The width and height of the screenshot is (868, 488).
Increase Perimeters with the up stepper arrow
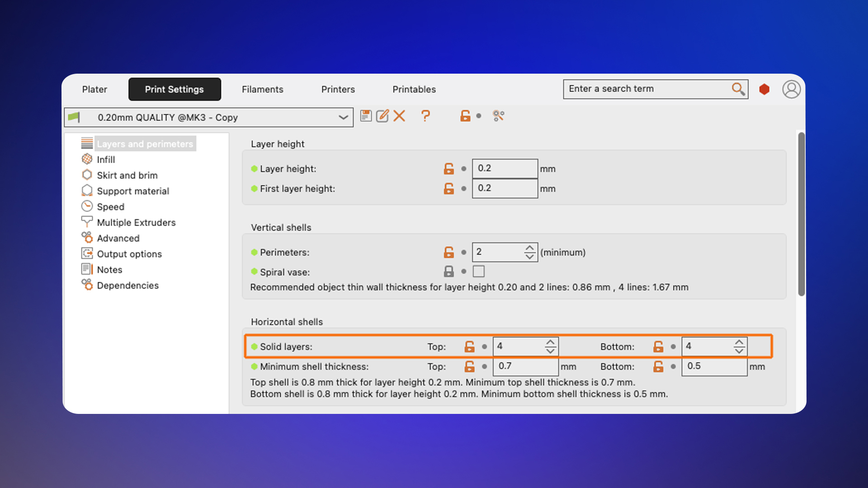coord(530,248)
